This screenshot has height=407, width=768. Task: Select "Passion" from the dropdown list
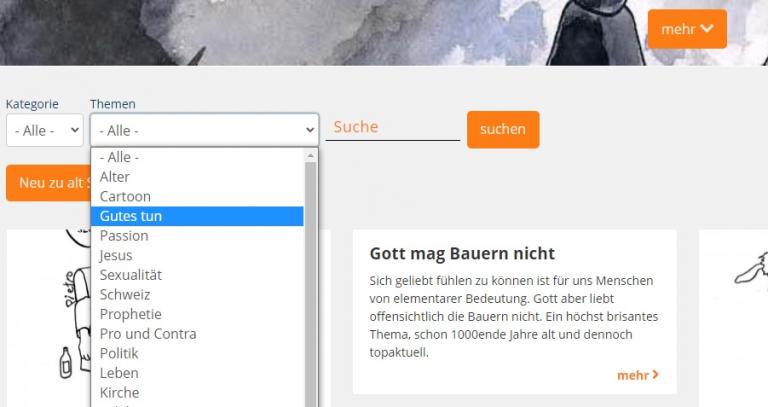[x=124, y=236]
